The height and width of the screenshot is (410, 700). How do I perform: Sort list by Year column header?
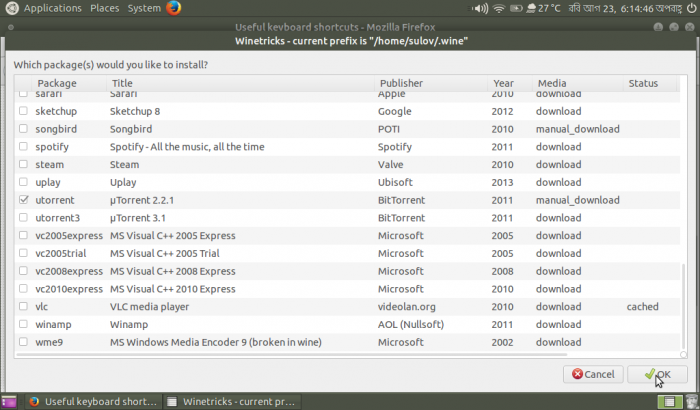503,83
